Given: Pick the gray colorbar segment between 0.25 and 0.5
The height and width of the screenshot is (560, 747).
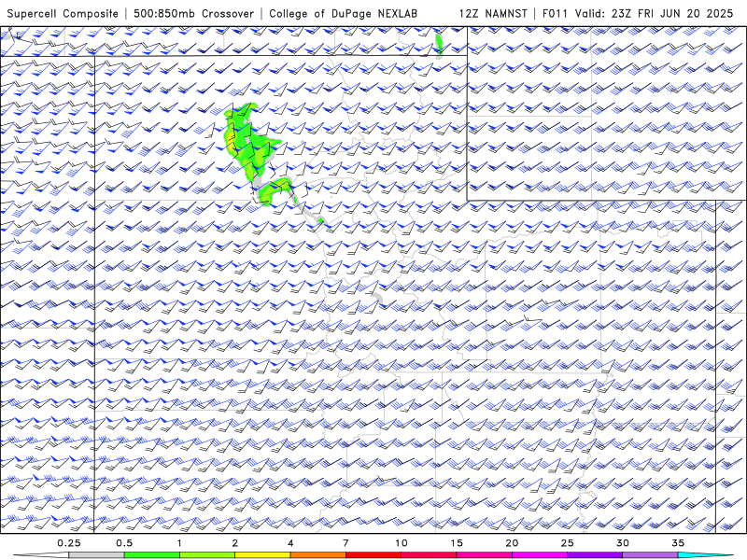Looking at the screenshot, I should click(97, 555).
